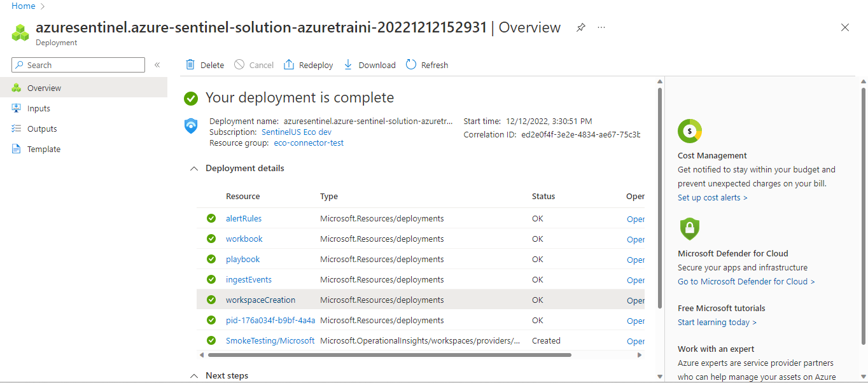This screenshot has height=383, width=868.
Task: Collapse the Next steps section
Action: click(194, 376)
